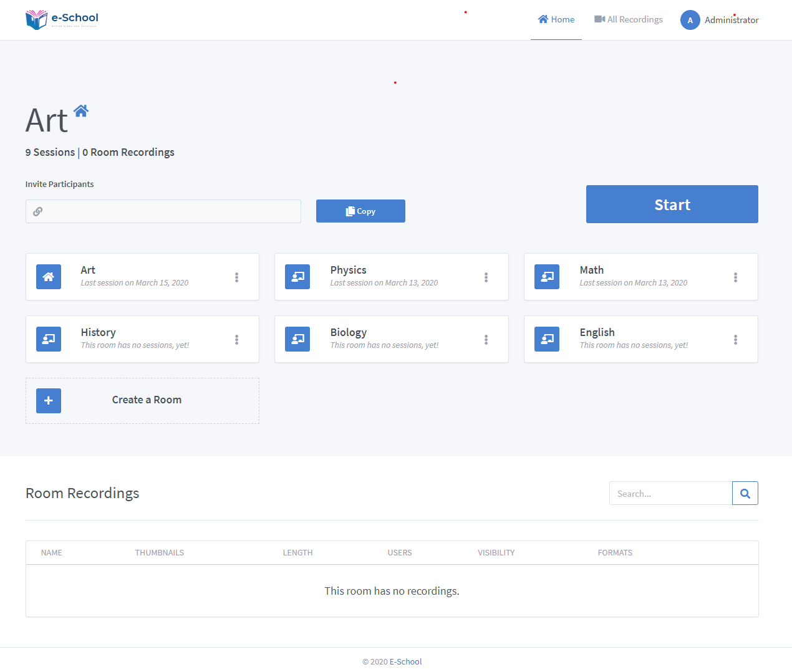The width and height of the screenshot is (792, 672).
Task: Click the e-School logo
Action: click(x=62, y=19)
